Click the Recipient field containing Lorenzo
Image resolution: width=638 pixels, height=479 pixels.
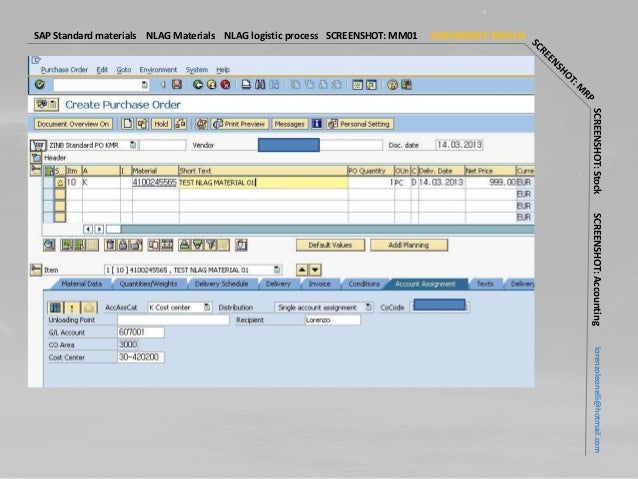tap(332, 320)
